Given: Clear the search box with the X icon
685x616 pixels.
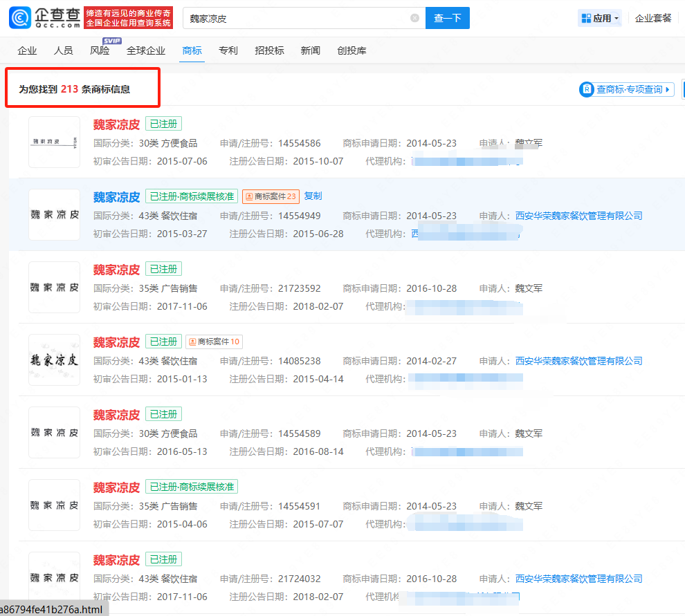Looking at the screenshot, I should pyautogui.click(x=414, y=19).
